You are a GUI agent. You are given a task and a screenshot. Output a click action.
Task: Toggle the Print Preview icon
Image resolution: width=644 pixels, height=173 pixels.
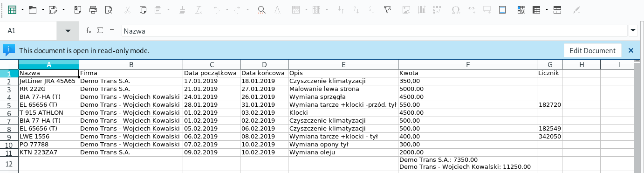(x=109, y=9)
